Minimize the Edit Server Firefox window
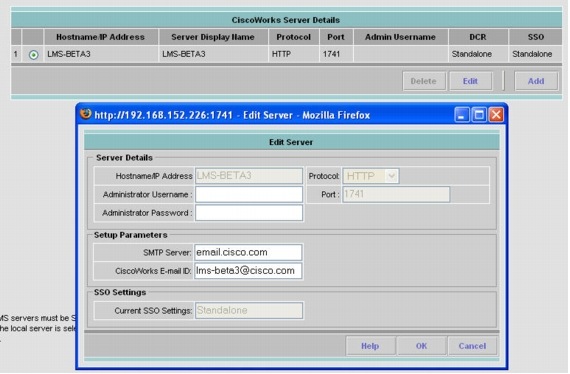The height and width of the screenshot is (374, 570). pyautogui.click(x=462, y=115)
